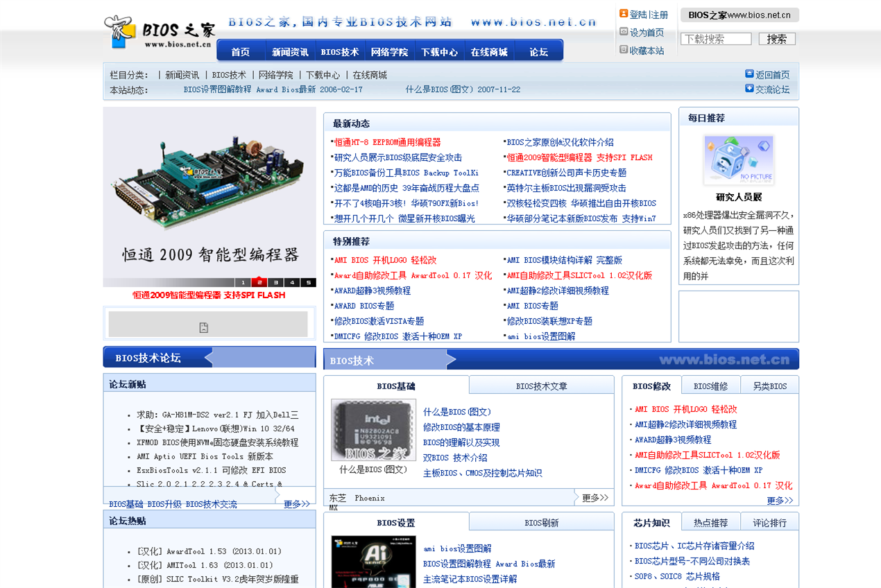Open BIOS设置图解教程 Award Bios最新 news ticker link
This screenshot has width=881, height=588.
click(273, 89)
